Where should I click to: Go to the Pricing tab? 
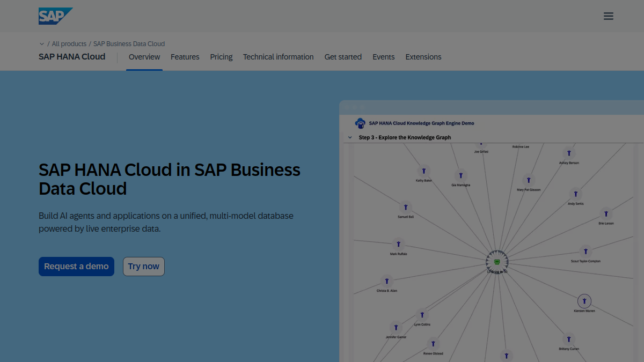point(221,57)
